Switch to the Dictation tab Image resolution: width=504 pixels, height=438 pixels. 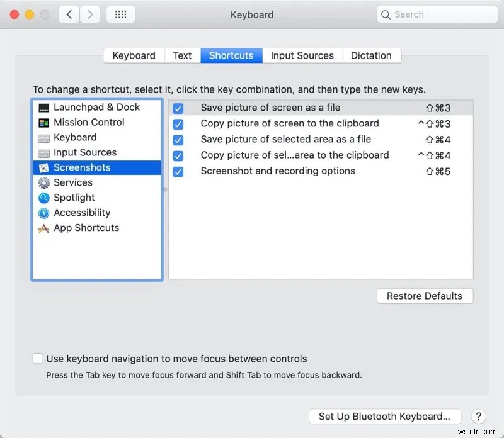pyautogui.click(x=372, y=55)
